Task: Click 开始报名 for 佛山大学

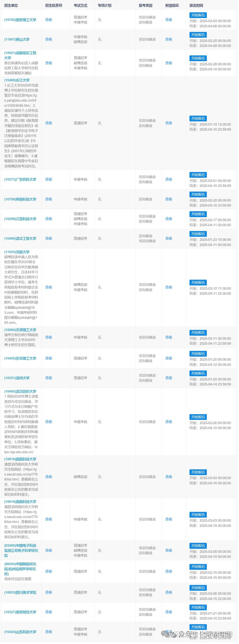Action: click(x=198, y=35)
